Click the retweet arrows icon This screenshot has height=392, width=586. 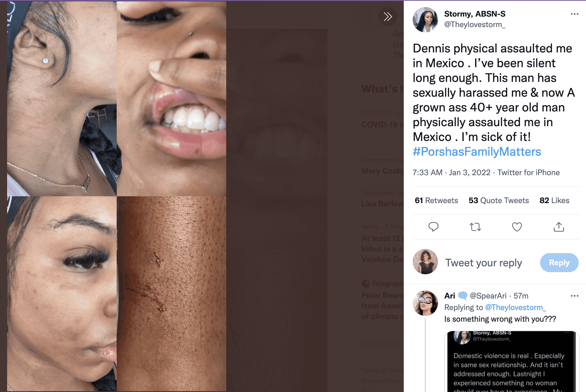(x=475, y=227)
